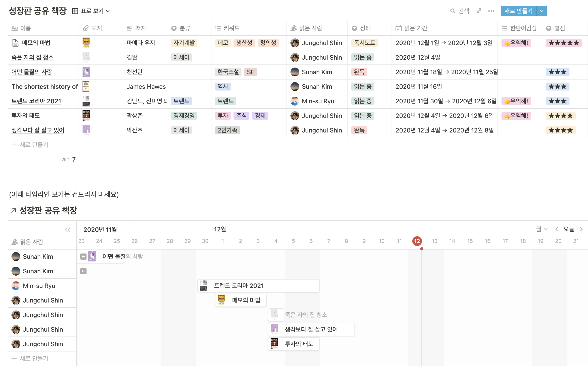Click five-star rating tag of 메모의 마법
Screen dimensions: 588x382
[563, 43]
